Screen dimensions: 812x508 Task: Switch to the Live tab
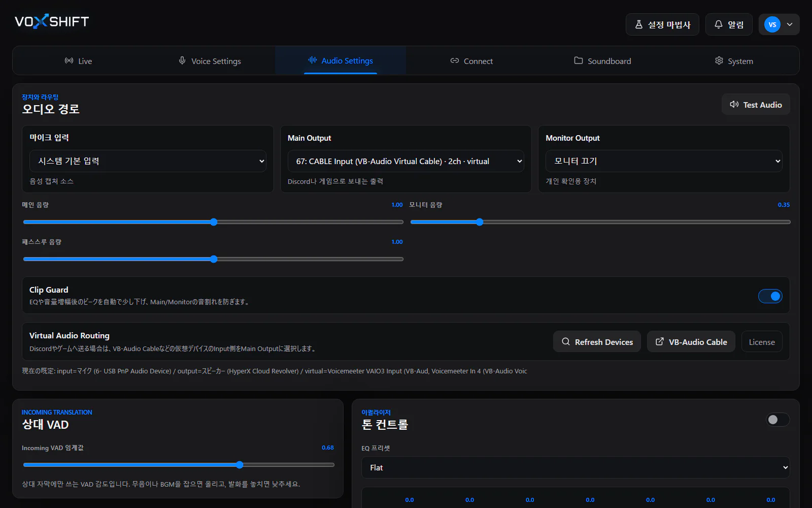[78, 61]
